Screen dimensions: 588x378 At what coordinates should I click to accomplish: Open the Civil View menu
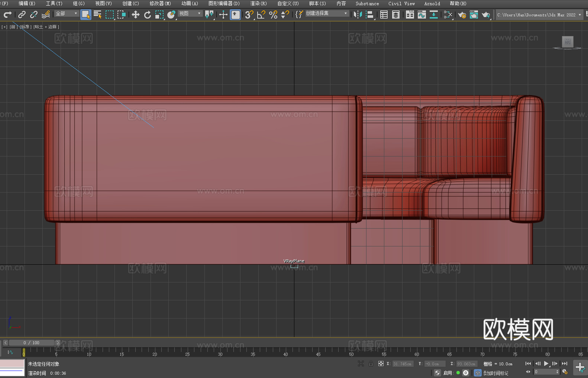401,3
